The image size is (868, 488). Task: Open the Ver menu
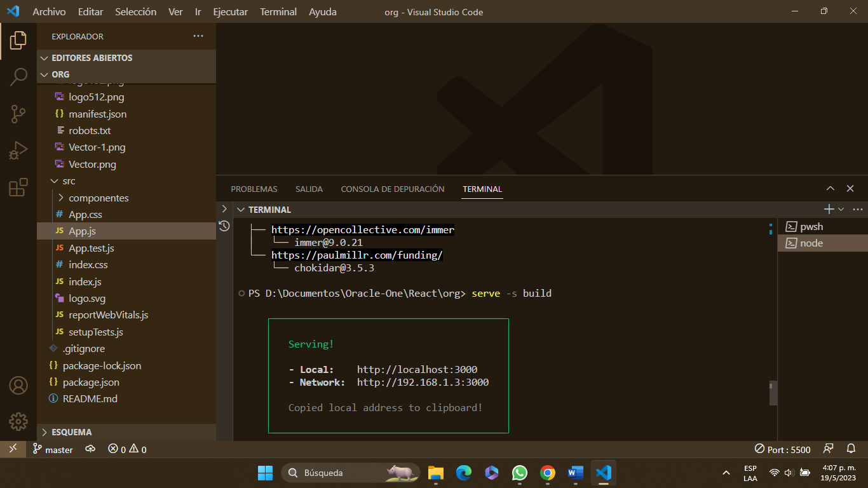coord(176,11)
